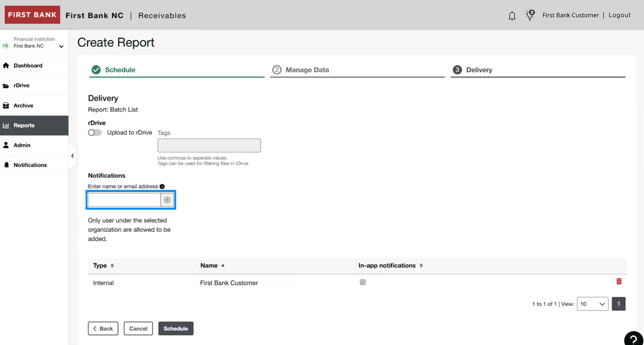This screenshot has height=345, width=644.
Task: Open the notifications bell in the top bar
Action: [x=512, y=15]
